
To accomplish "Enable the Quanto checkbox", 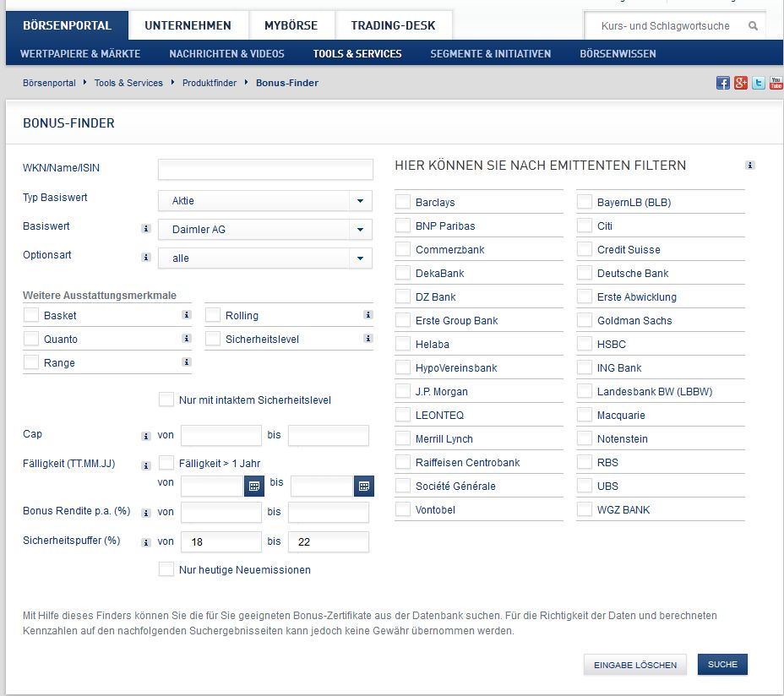I will [x=31, y=339].
